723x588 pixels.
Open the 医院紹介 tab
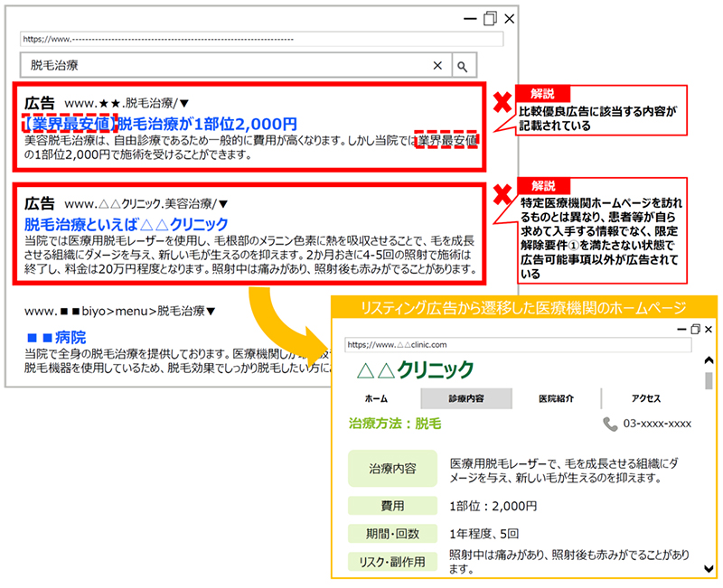pyautogui.click(x=556, y=398)
